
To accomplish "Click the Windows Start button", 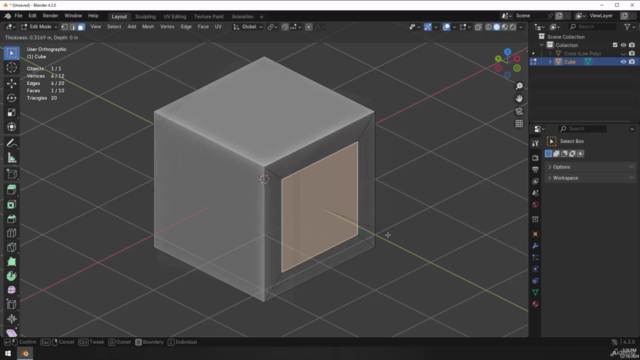I will 8,353.
